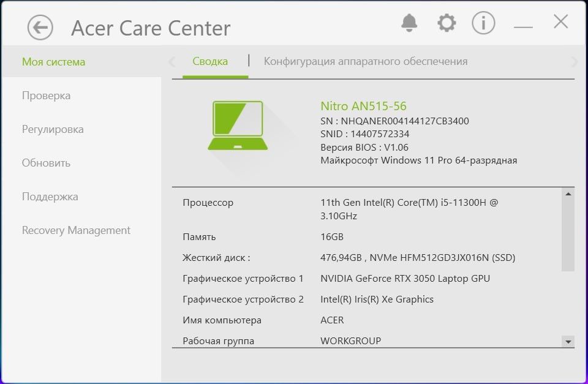The height and width of the screenshot is (384, 588).
Task: Click ACER computer name value
Action: point(332,320)
